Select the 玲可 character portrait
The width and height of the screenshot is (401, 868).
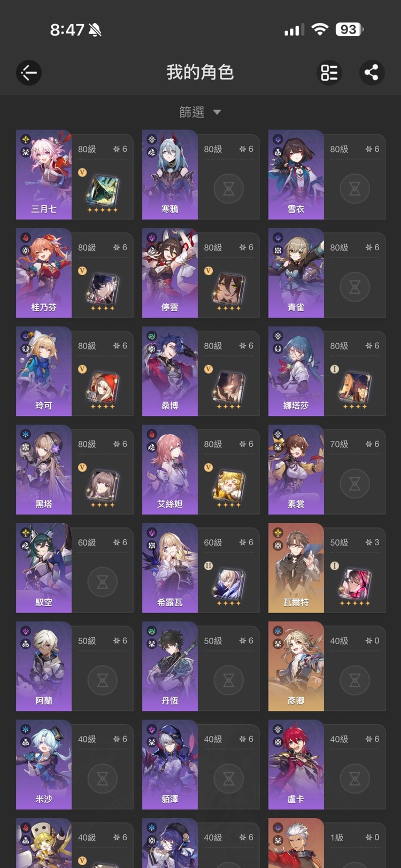(x=44, y=371)
